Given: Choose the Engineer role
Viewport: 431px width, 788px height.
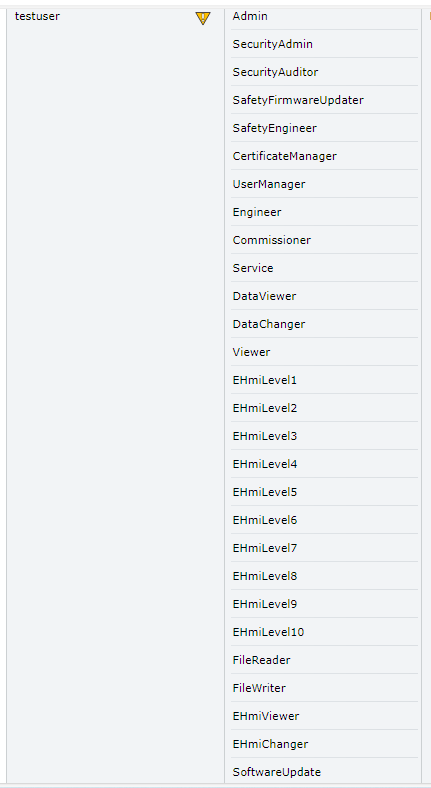Looking at the screenshot, I should [257, 212].
